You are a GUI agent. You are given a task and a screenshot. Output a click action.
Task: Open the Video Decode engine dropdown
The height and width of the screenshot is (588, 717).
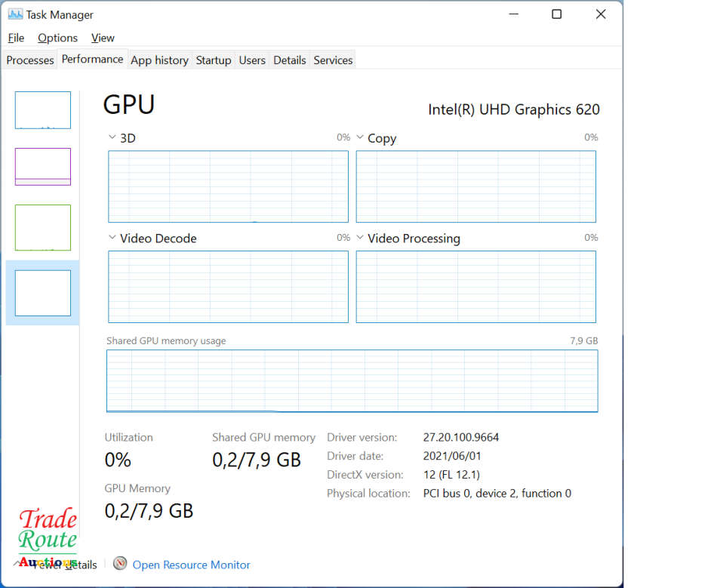112,238
